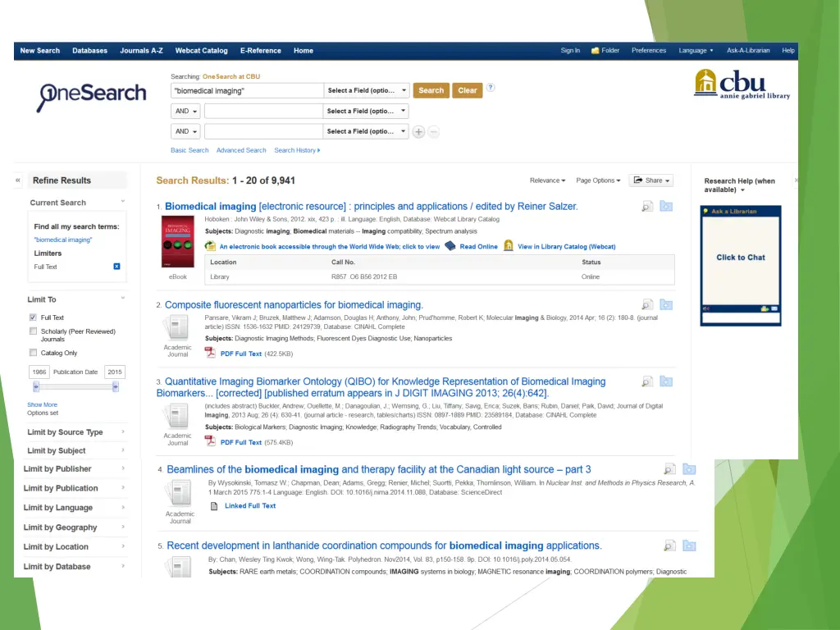Click the Click to Chat librarian widget

741,258
